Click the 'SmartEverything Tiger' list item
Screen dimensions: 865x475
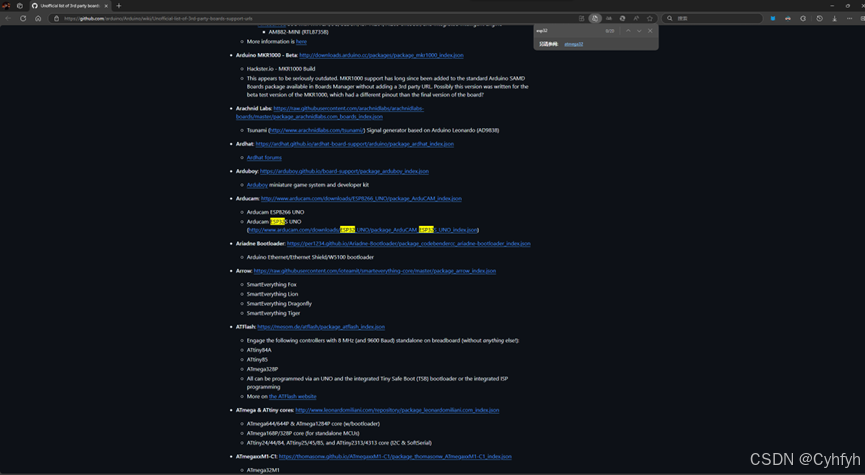(273, 313)
